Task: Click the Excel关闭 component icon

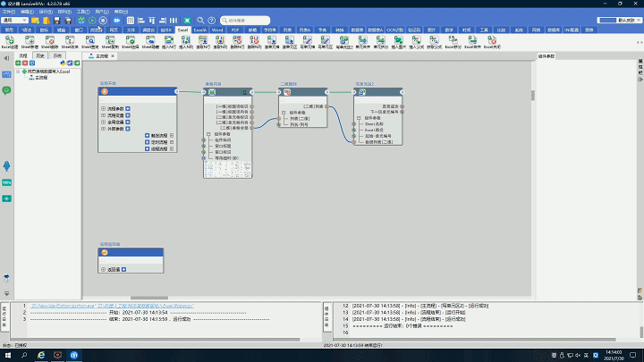Action: click(x=492, y=42)
